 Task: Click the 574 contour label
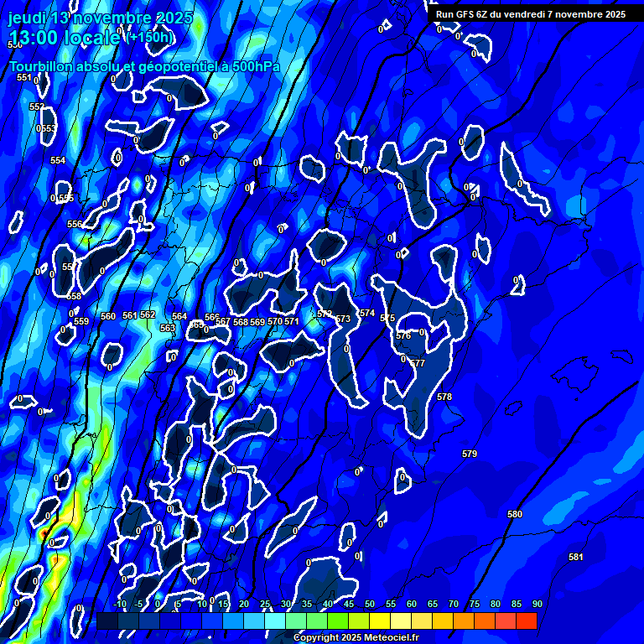click(367, 313)
